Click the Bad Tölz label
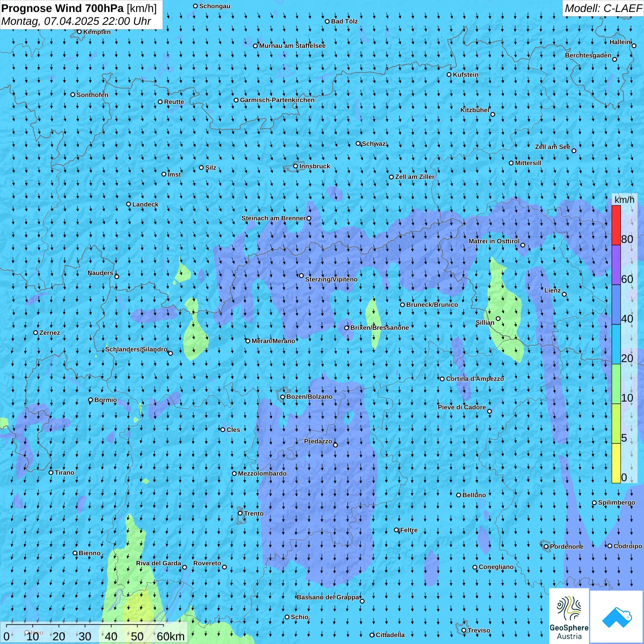This screenshot has width=644, height=644. (344, 21)
